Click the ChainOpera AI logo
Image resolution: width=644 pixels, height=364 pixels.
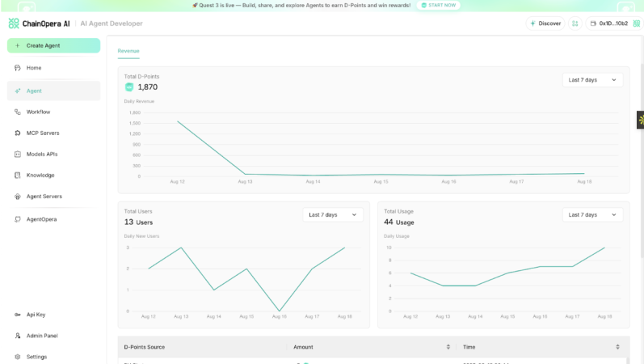(x=39, y=23)
